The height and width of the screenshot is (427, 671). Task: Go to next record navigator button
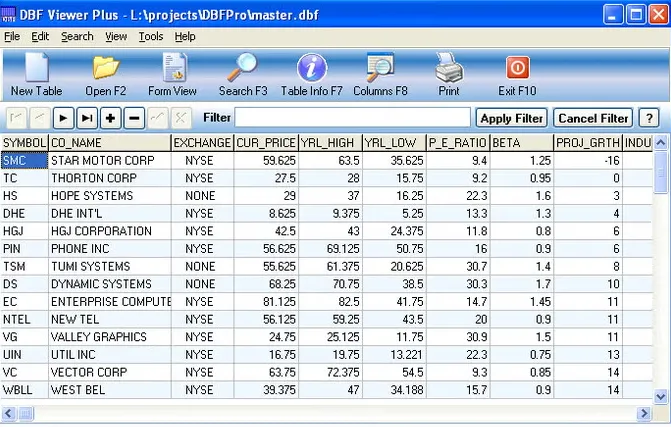coord(63,118)
